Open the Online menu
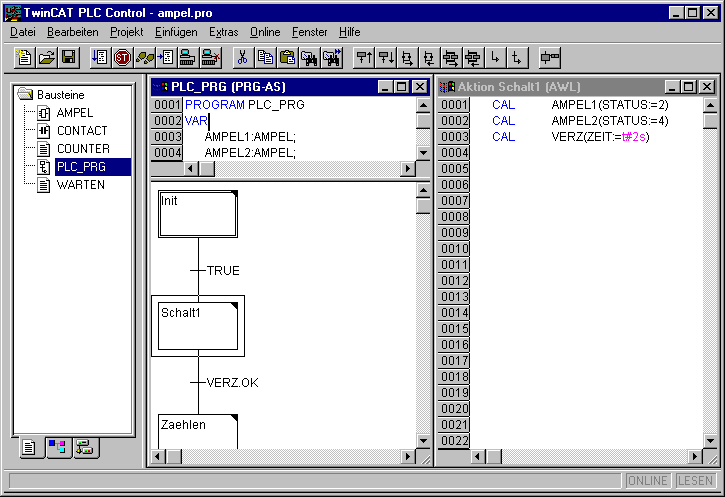The height and width of the screenshot is (497, 725). (x=265, y=32)
